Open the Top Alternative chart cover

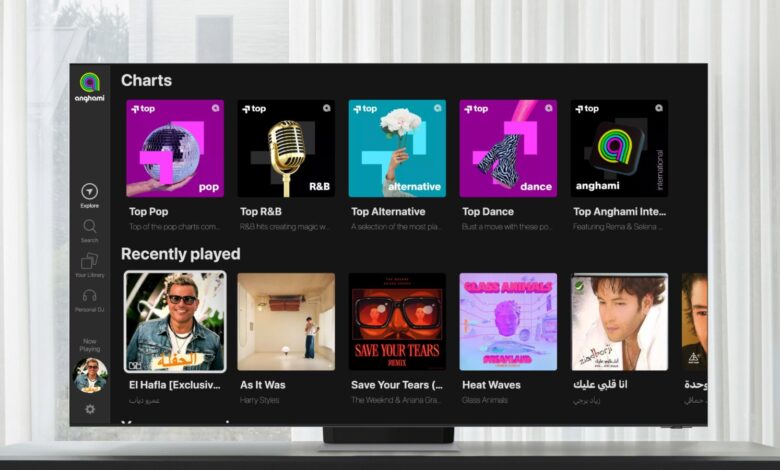tap(397, 148)
